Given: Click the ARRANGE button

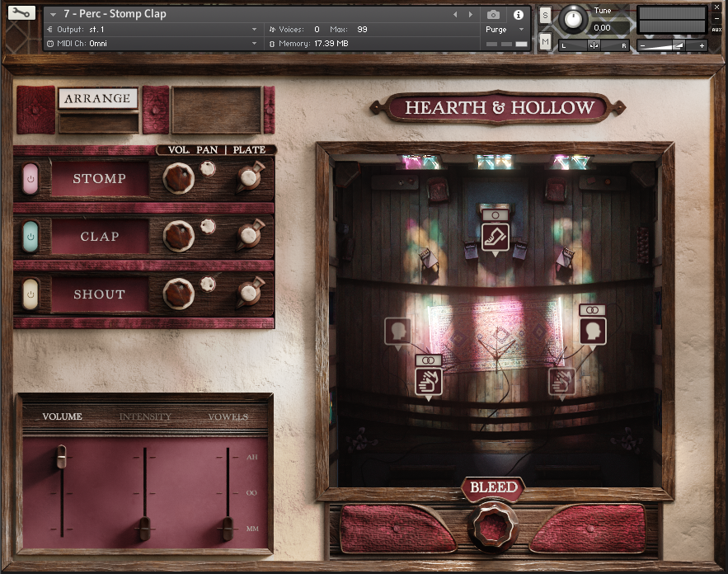Looking at the screenshot, I should (97, 98).
